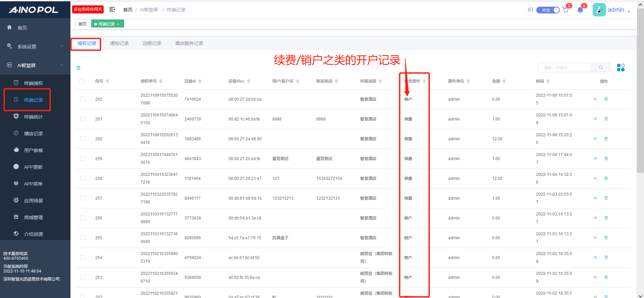
Task: Click the 首页 breadcrumb link
Action: [x=128, y=10]
